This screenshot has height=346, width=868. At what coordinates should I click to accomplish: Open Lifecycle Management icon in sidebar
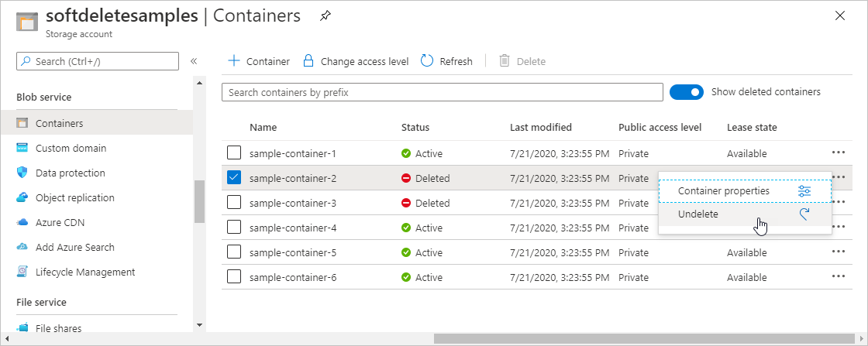(22, 272)
